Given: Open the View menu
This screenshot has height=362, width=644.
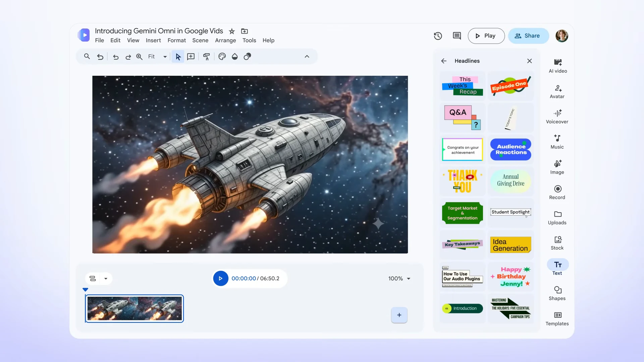Looking at the screenshot, I should [x=133, y=40].
